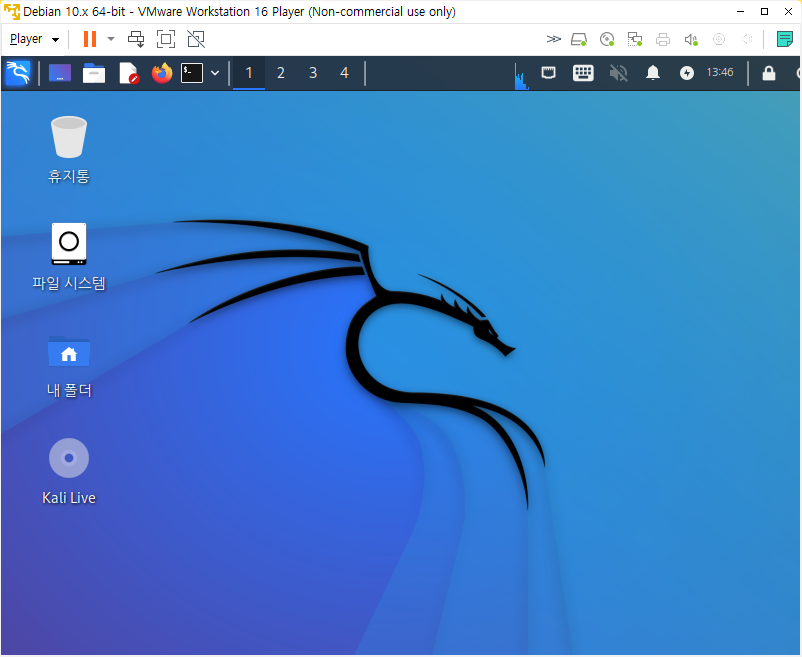Select the 내 폴더 home folder icon
Viewport: 802px width, 657px height.
coord(69,366)
